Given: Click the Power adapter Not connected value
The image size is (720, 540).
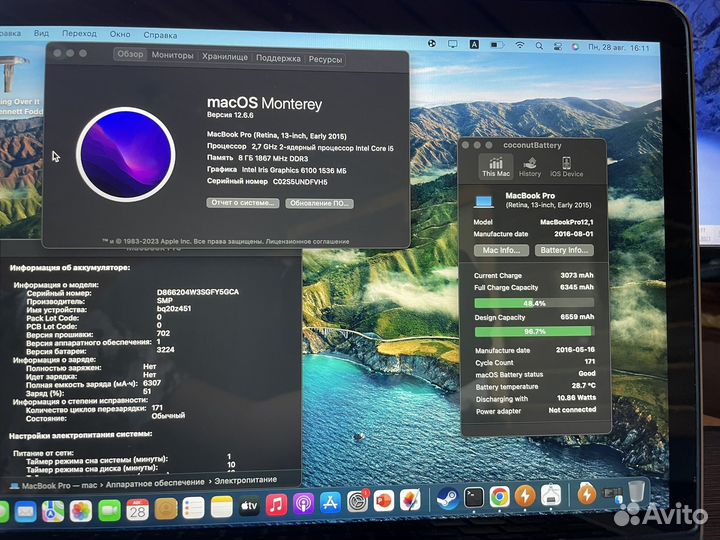Looking at the screenshot, I should click(572, 410).
